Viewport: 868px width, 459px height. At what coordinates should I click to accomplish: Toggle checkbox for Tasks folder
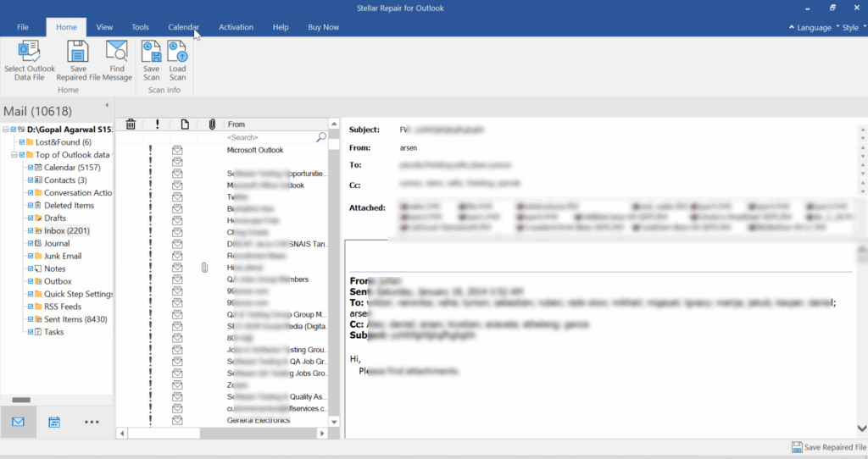point(31,332)
